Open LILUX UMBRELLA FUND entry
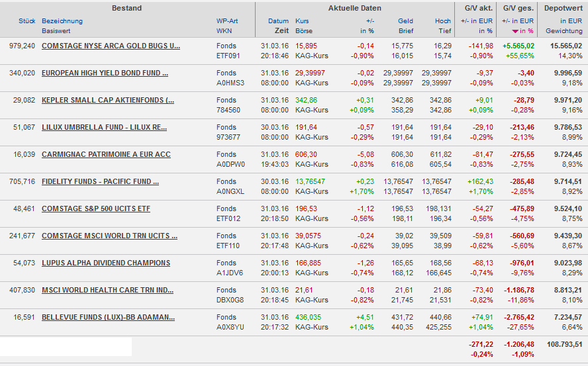588x366 pixels. [x=104, y=127]
